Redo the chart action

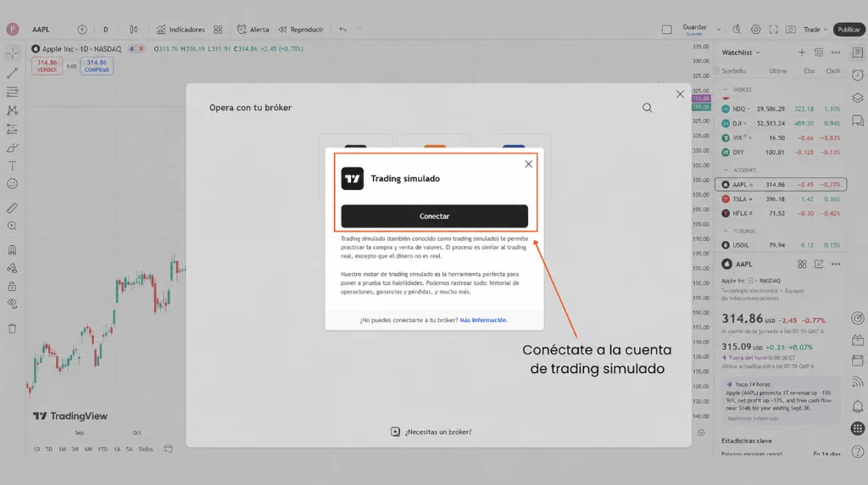pyautogui.click(x=359, y=30)
